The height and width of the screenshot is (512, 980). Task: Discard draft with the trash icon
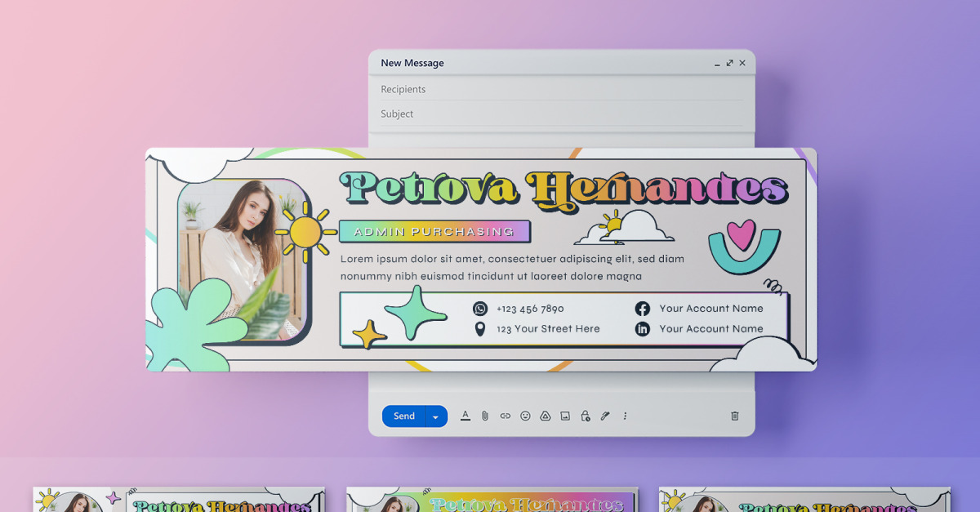coord(734,416)
